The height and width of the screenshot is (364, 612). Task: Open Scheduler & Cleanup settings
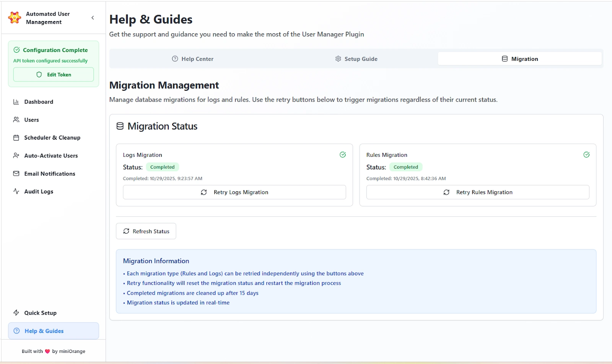(x=52, y=138)
